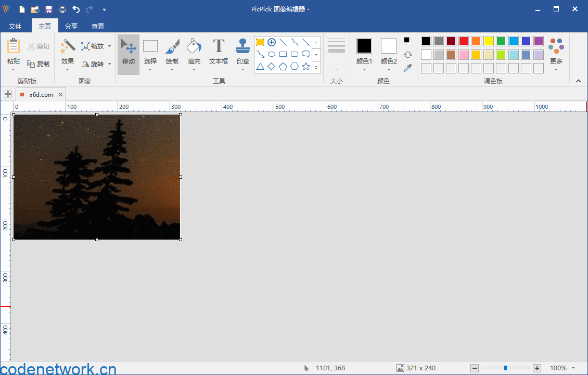
Task: Select the straight line shape without arrowhead
Action: click(x=283, y=42)
